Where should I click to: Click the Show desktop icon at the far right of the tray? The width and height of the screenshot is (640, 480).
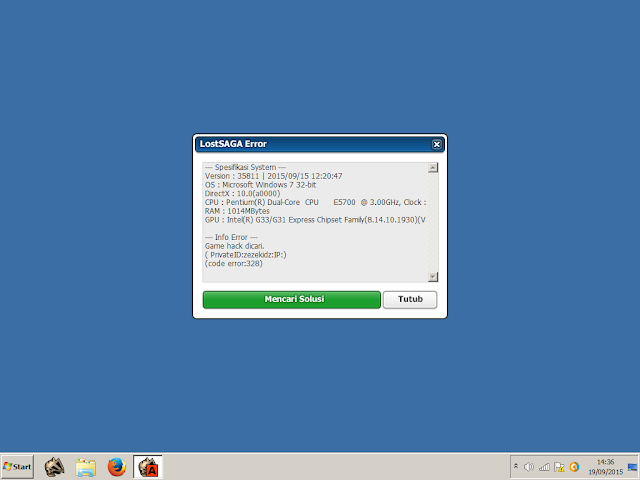pyautogui.click(x=632, y=467)
